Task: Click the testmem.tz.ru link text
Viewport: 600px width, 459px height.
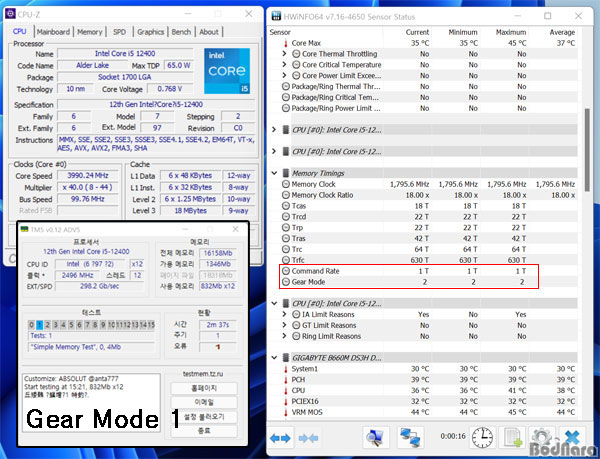Action: click(x=203, y=374)
